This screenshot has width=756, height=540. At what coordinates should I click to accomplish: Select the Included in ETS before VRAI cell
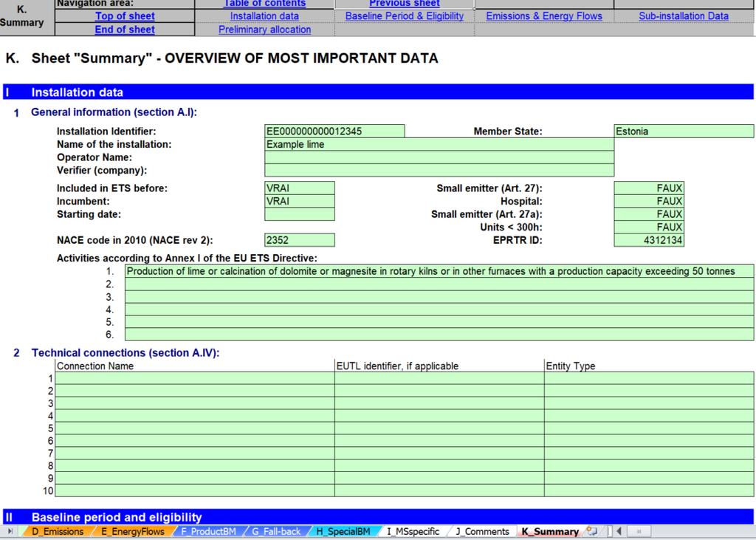click(300, 188)
